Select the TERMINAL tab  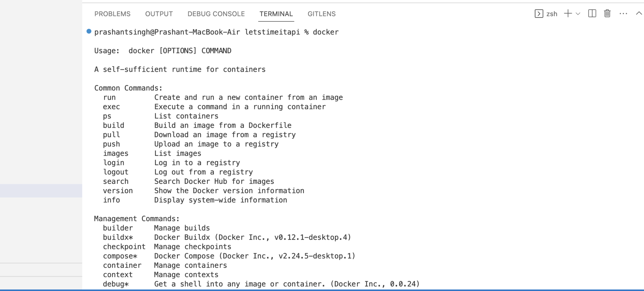pos(276,14)
